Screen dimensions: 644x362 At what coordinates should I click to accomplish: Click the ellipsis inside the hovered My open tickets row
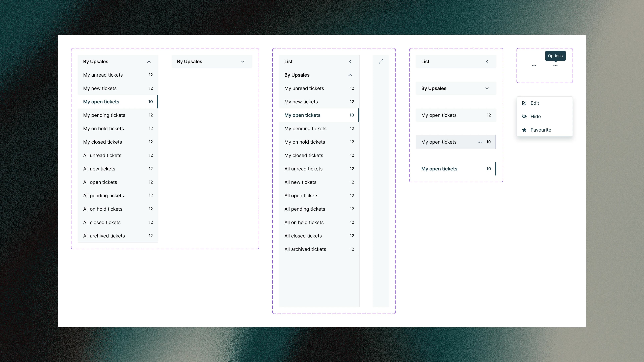[480, 142]
